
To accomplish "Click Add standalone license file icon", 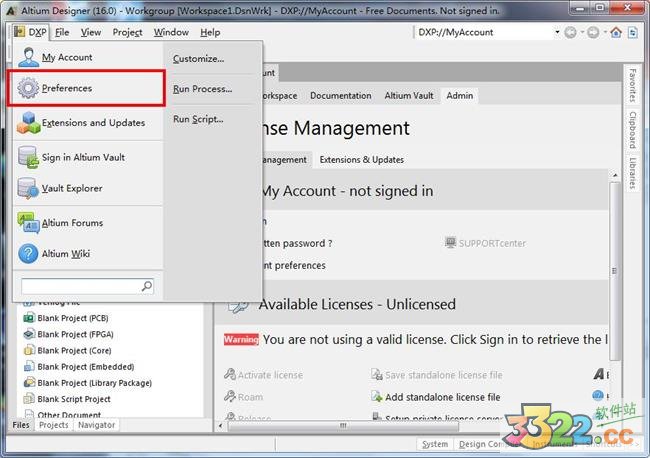I will pos(376,396).
